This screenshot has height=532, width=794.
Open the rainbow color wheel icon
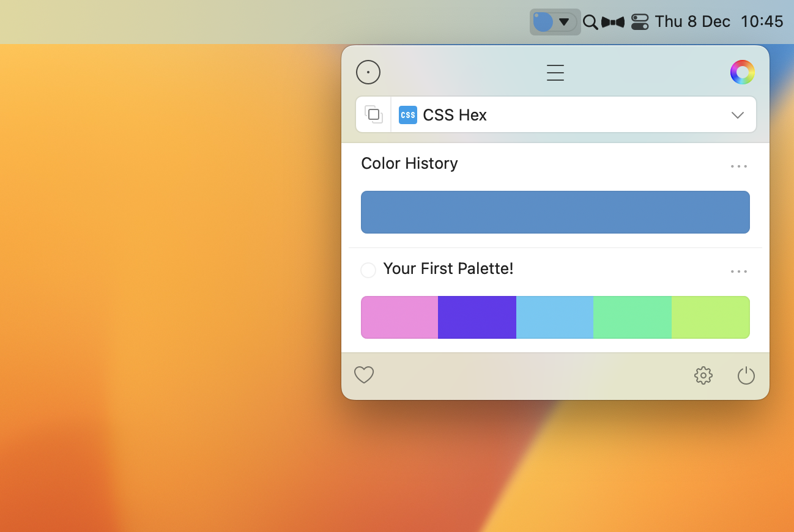742,72
